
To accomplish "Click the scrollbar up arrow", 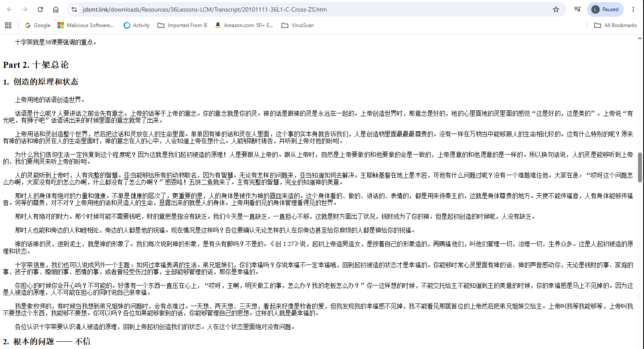I will 640,38.
